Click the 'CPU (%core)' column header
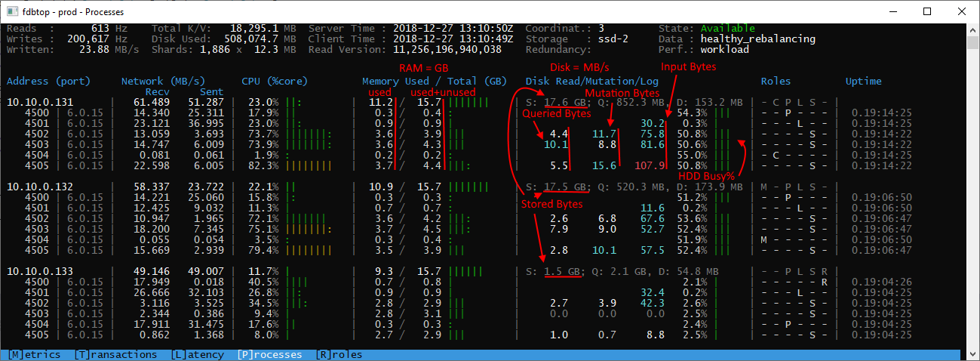This screenshot has height=361, width=980. (x=276, y=81)
